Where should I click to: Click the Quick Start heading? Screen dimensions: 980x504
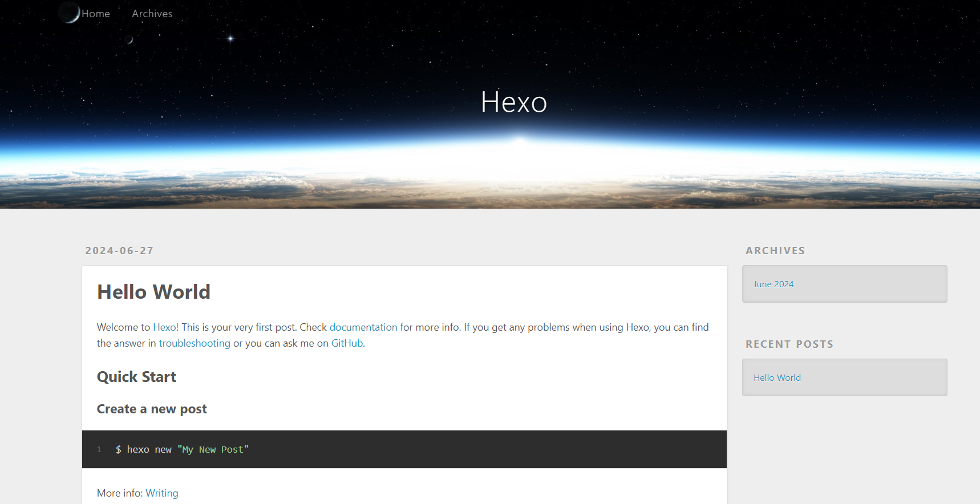(136, 377)
